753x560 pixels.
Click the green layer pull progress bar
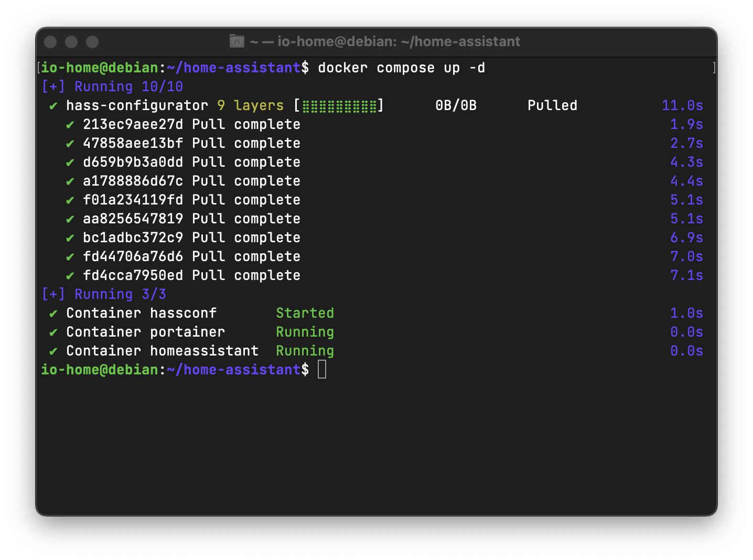click(x=340, y=105)
